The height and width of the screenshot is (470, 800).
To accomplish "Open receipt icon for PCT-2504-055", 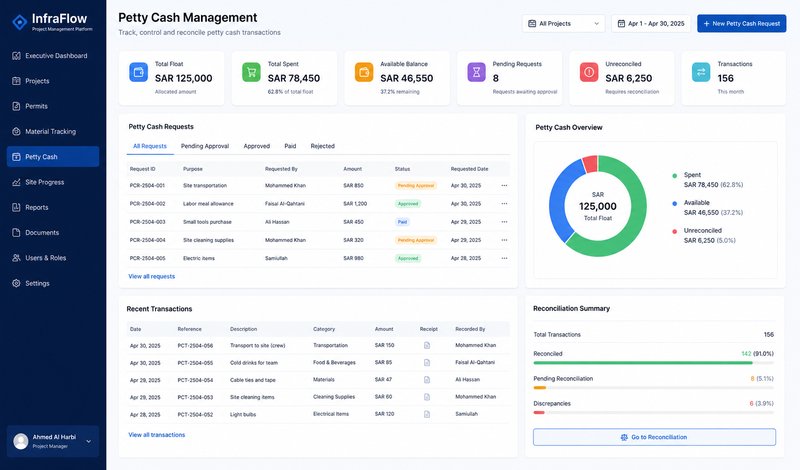I will pyautogui.click(x=427, y=363).
